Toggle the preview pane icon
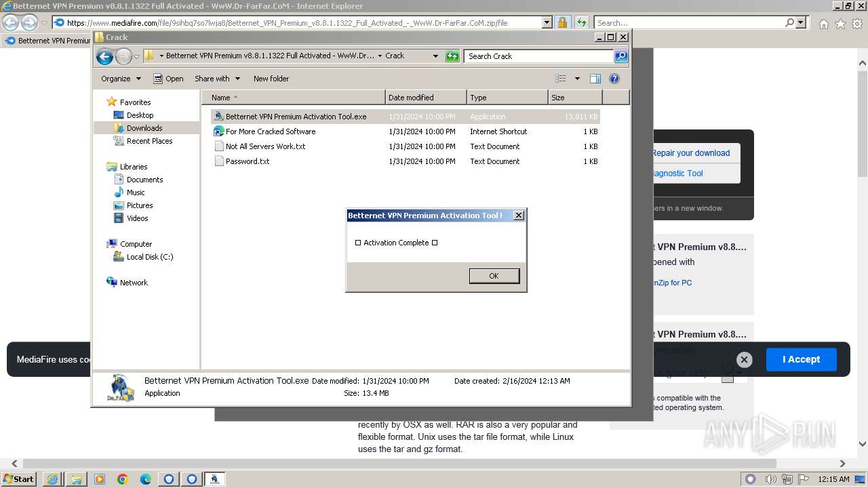The height and width of the screenshot is (488, 868). pos(595,79)
